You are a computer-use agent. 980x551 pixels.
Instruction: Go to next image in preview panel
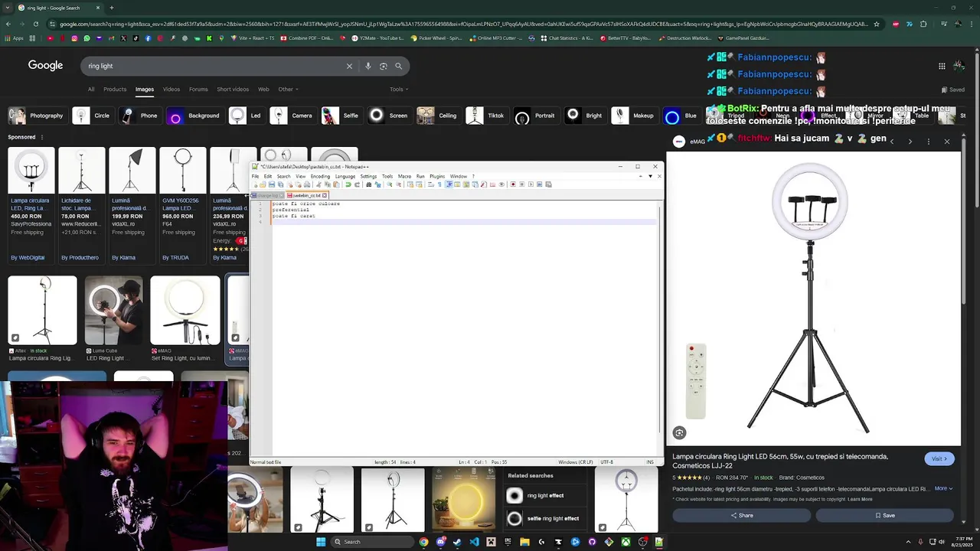(x=910, y=142)
